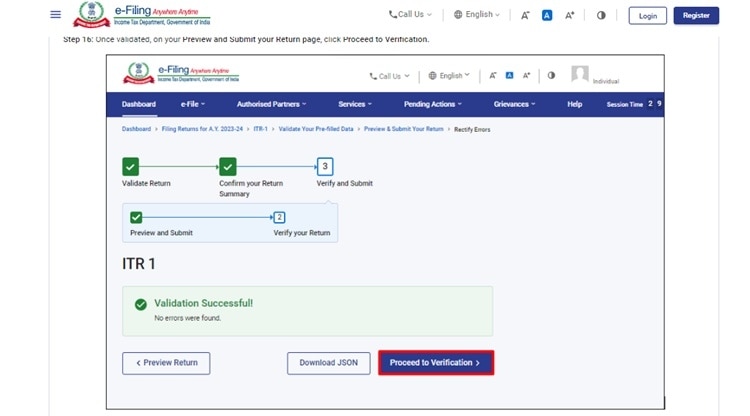Reset font size with default A icon
750x416 pixels.
547,16
